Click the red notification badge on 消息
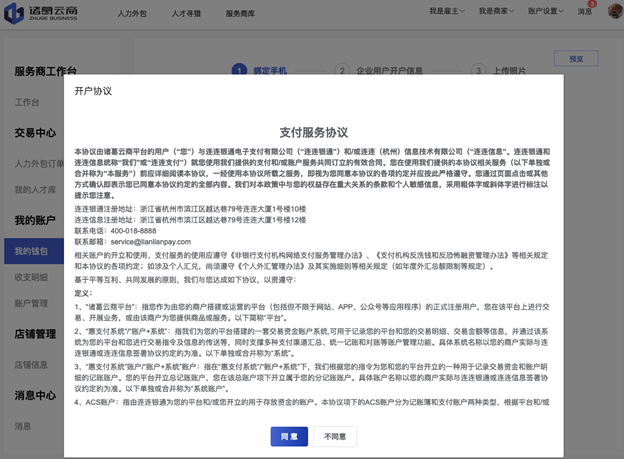624x459 pixels. click(x=592, y=4)
